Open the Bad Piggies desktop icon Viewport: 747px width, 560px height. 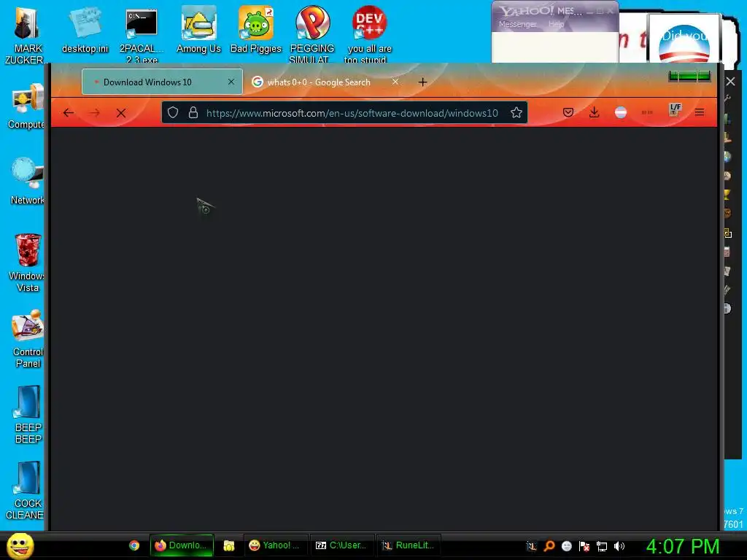(256, 30)
